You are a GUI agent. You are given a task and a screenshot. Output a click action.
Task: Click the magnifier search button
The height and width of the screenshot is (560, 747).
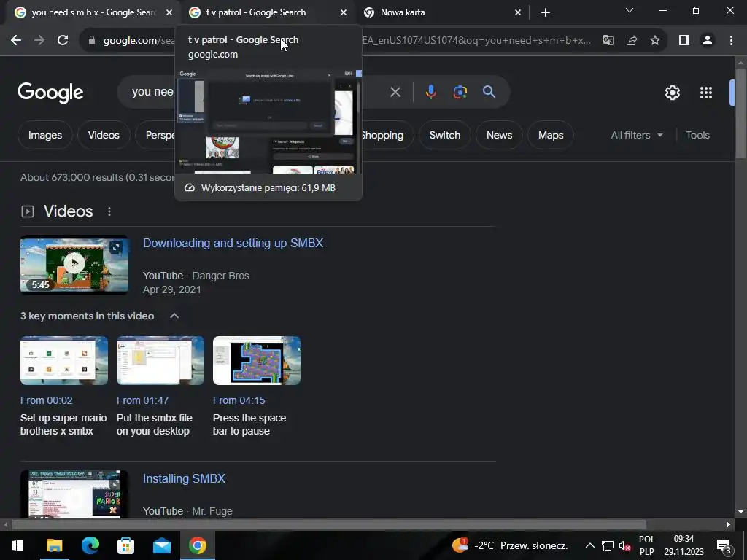pos(489,92)
